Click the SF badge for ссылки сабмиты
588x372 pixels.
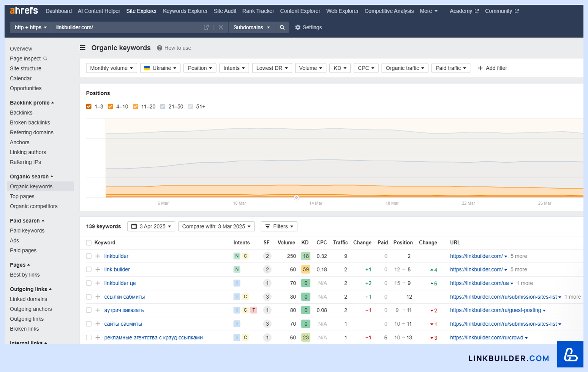click(x=267, y=297)
